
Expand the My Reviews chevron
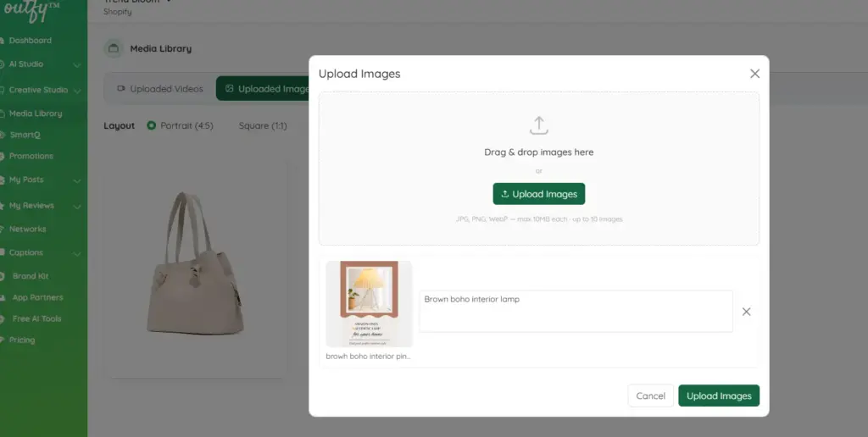point(77,207)
